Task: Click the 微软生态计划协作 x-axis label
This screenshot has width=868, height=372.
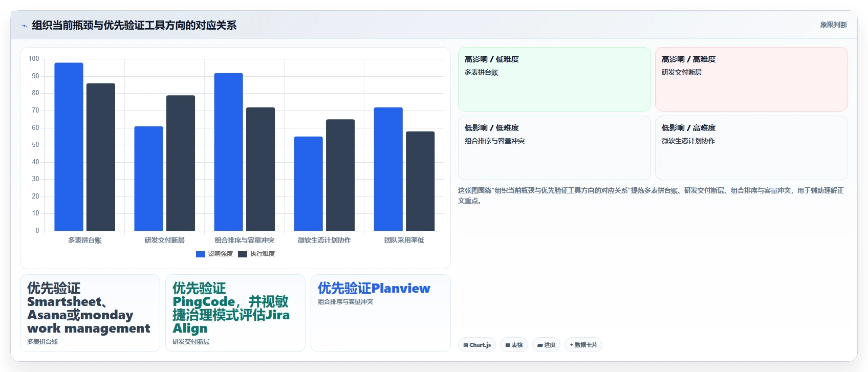Action: [324, 240]
